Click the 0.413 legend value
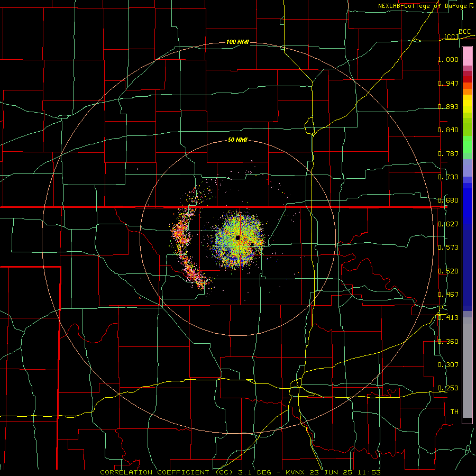The height and width of the screenshot is (476, 476). (448, 318)
